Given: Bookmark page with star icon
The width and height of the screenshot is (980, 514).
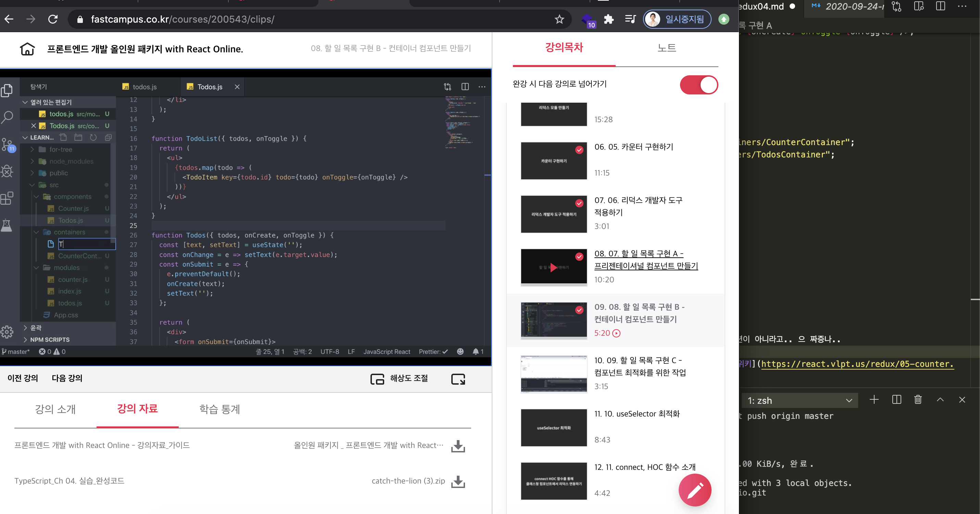Looking at the screenshot, I should pyautogui.click(x=559, y=19).
